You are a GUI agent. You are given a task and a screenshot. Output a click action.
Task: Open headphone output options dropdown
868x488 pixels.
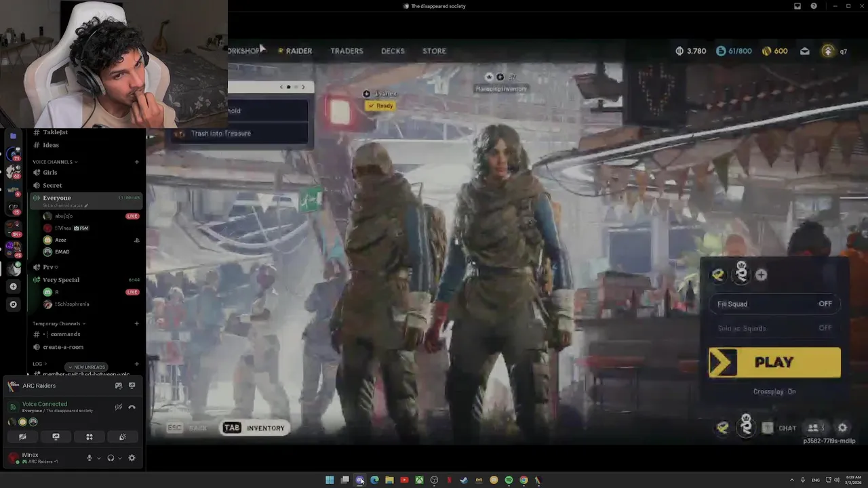pos(120,458)
